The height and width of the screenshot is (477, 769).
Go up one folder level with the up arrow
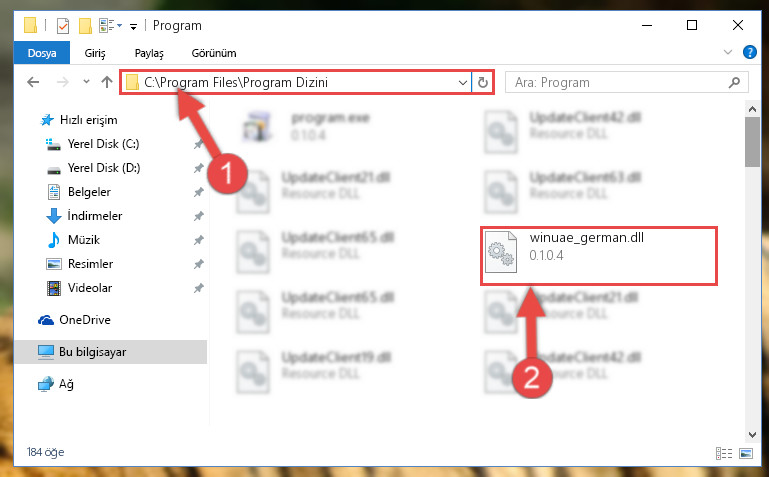tap(106, 82)
